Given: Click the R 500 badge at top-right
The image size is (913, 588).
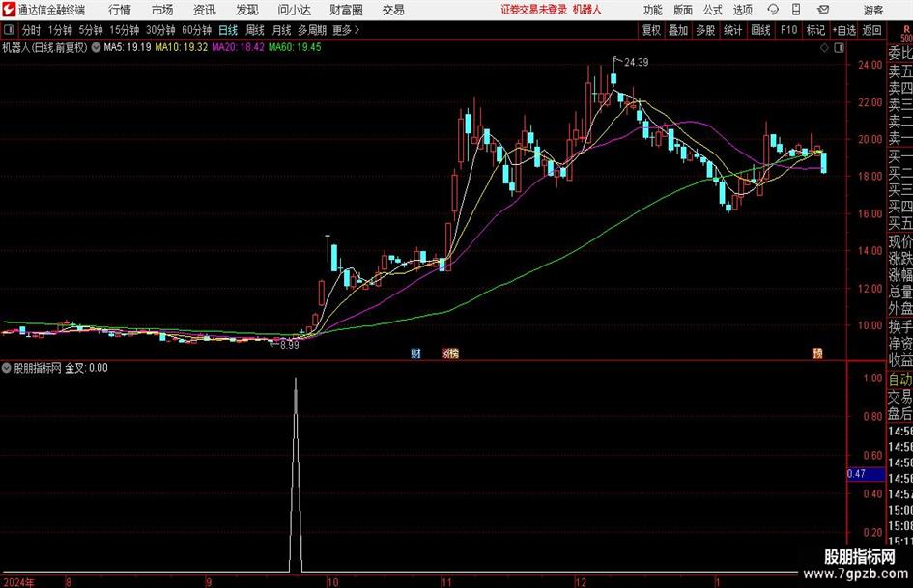Looking at the screenshot, I should (906, 34).
